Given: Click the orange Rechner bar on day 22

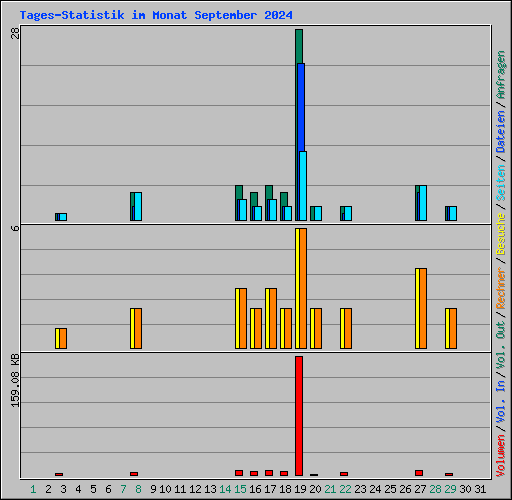Looking at the screenshot, I should pyautogui.click(x=348, y=328).
